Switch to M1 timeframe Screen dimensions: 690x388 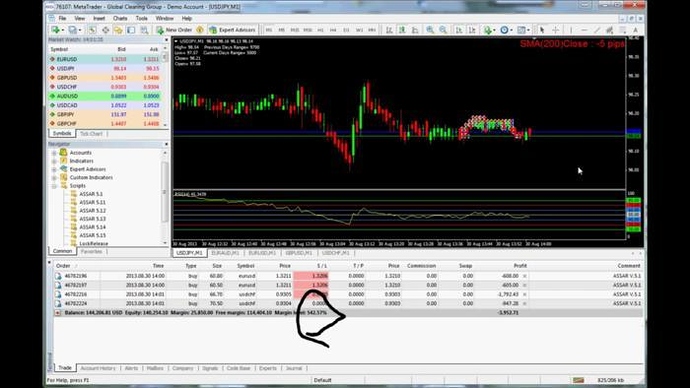269,30
